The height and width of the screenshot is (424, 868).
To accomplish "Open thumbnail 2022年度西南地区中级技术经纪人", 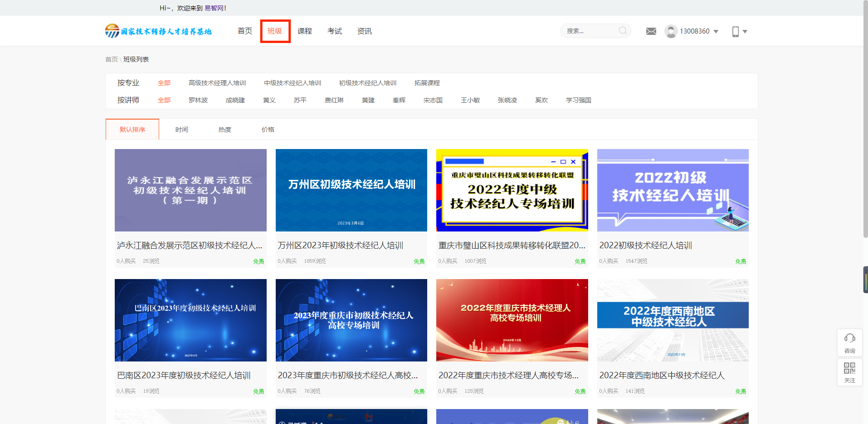I will [673, 320].
